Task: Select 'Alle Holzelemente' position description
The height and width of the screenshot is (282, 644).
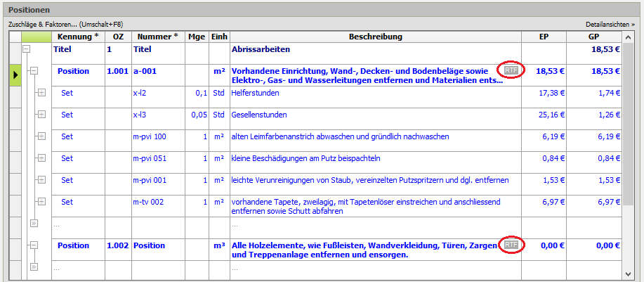Action: [x=376, y=250]
